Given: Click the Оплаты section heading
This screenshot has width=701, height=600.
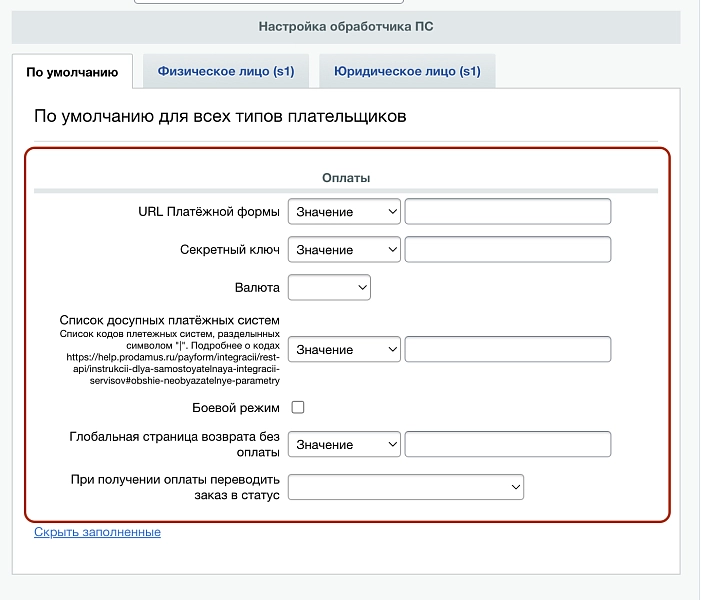Looking at the screenshot, I should point(346,178).
